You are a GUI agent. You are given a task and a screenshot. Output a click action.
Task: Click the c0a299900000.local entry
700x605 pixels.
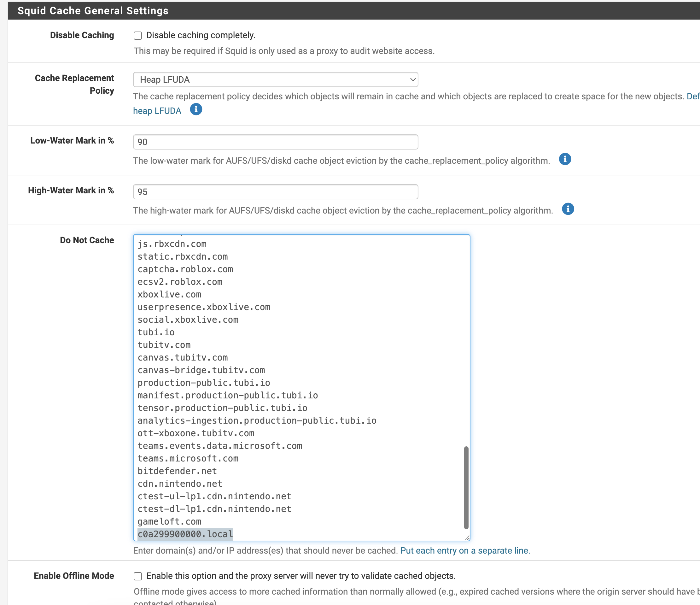pos(185,534)
